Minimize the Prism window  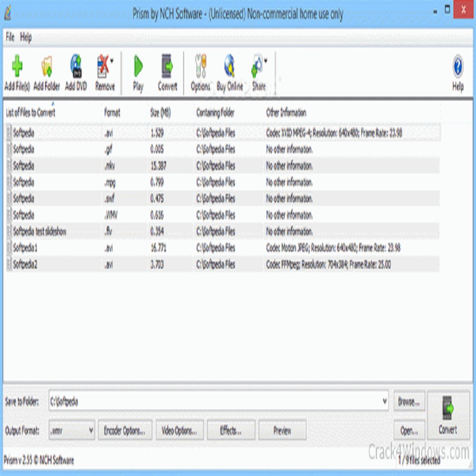tap(435, 11)
